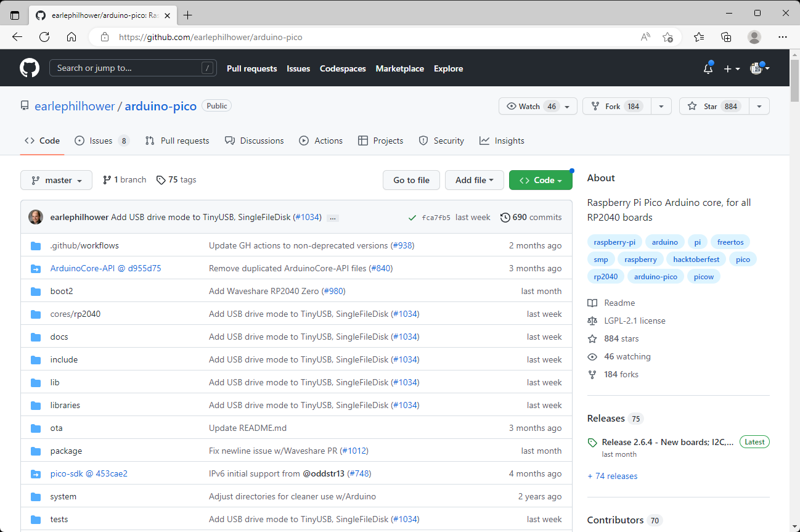This screenshot has height=532, width=800.
Task: View site information lock icon
Action: click(x=105, y=37)
